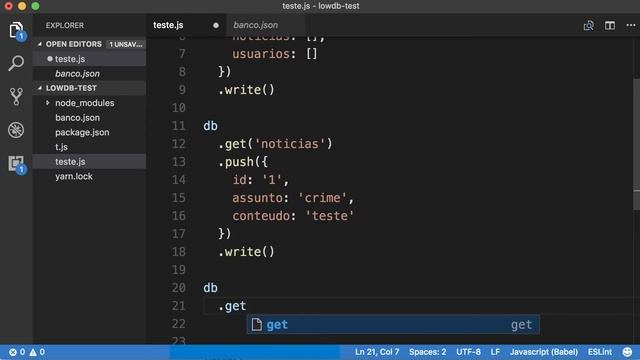Screen dimensions: 640x360
Task: Click line number 12 in the gutter
Action: 178,144
